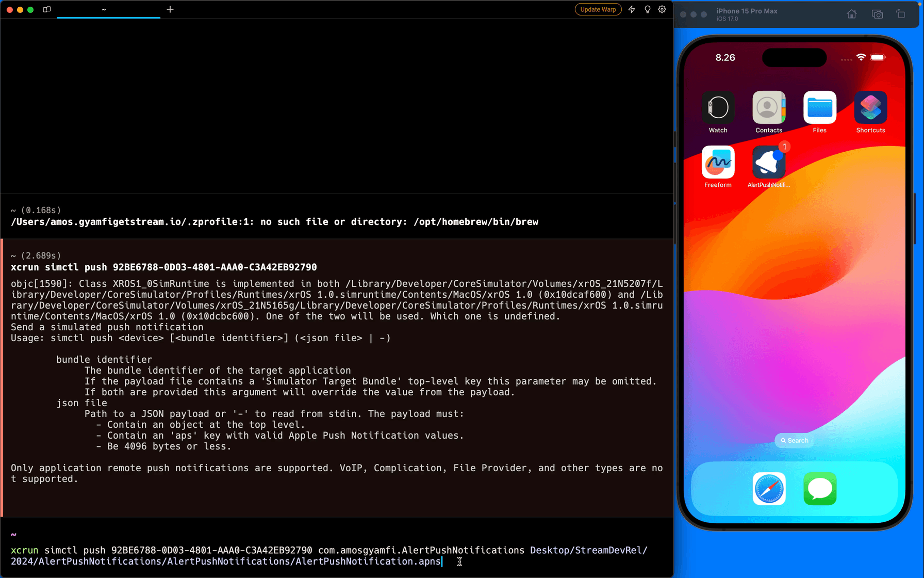The height and width of the screenshot is (578, 924).
Task: Open the Freeform app in Simulator
Action: (x=718, y=162)
